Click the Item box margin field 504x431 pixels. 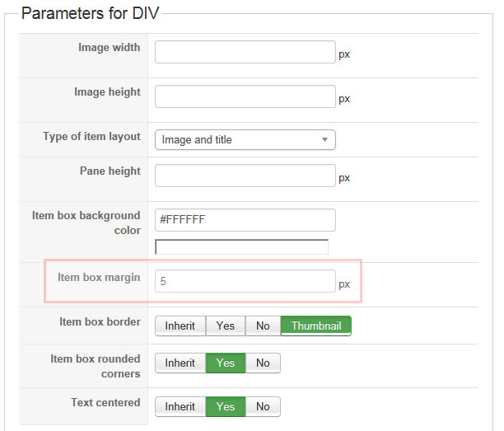click(245, 281)
